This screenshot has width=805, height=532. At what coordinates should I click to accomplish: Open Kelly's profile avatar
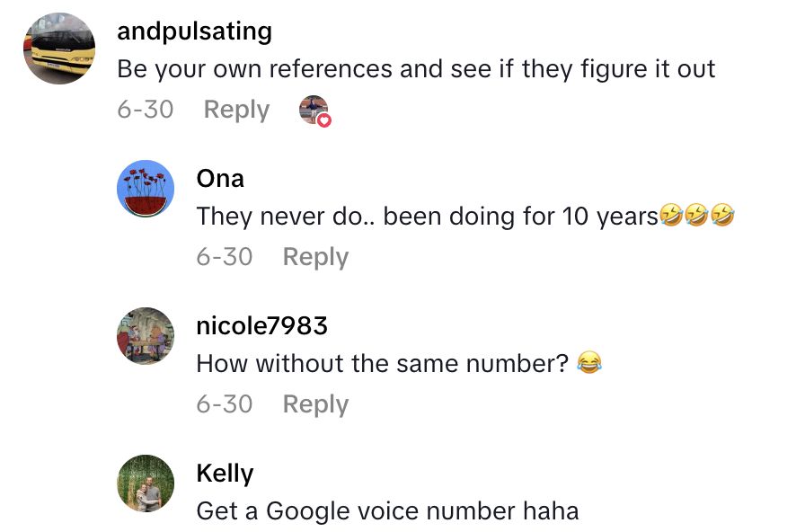pyautogui.click(x=145, y=483)
